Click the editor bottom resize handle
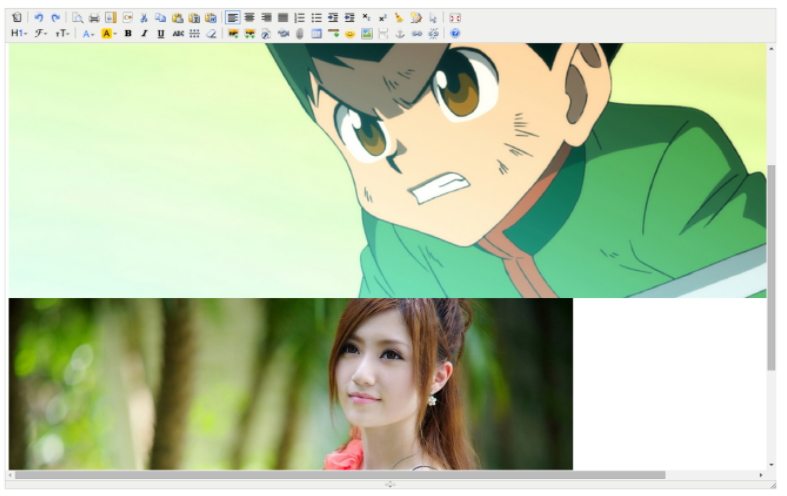Image resolution: width=787 pixels, height=496 pixels. click(390, 484)
